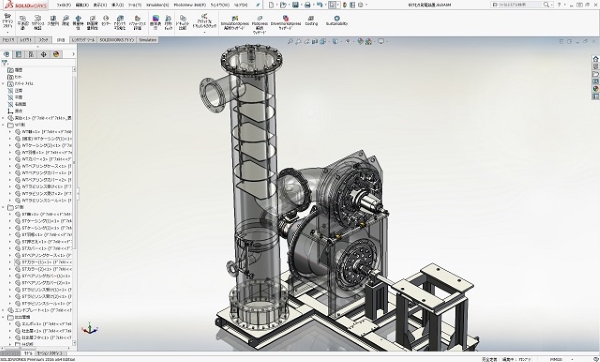Launch the Sustainability tool
The width and height of the screenshot is (600, 362).
[x=337, y=20]
